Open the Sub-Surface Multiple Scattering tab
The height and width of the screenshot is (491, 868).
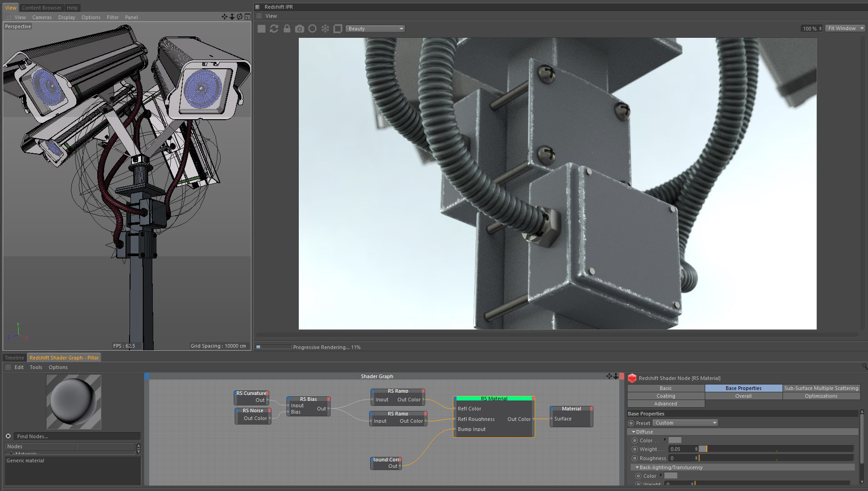pos(821,388)
